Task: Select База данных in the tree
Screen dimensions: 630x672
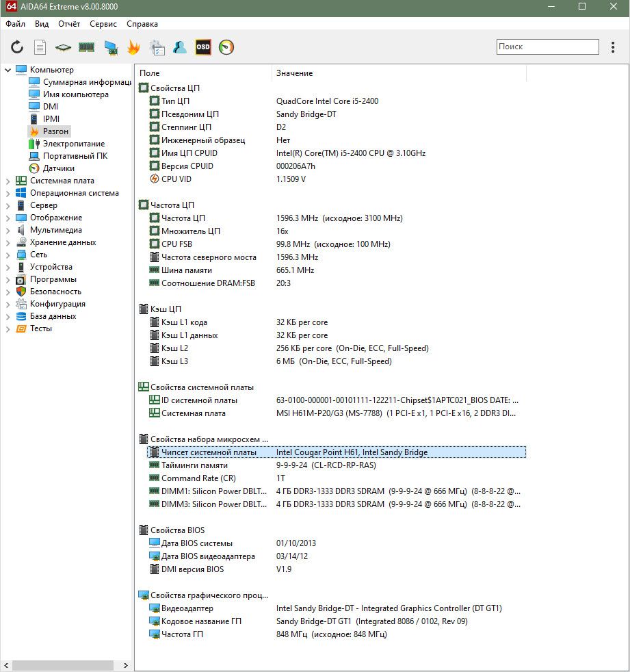Action: point(46,316)
